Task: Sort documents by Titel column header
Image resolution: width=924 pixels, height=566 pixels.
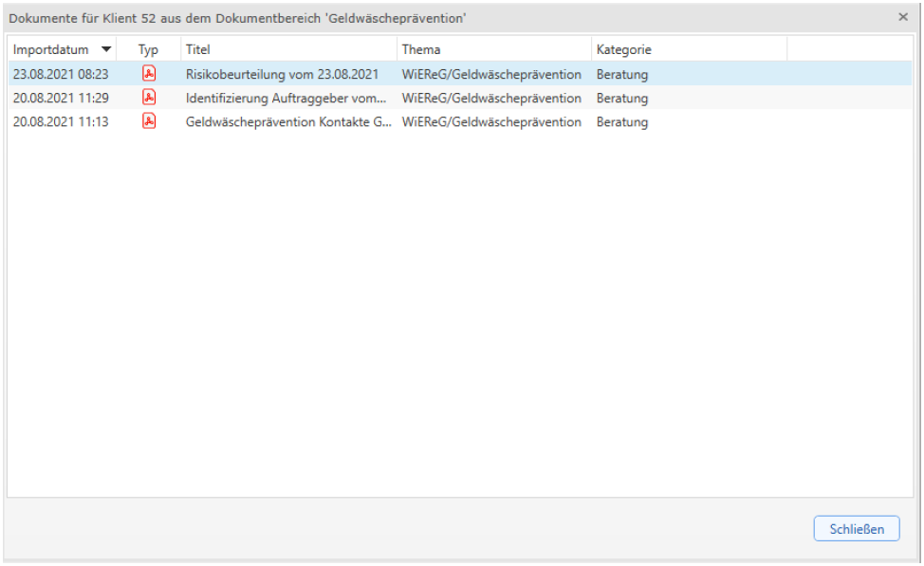Action: [x=198, y=49]
